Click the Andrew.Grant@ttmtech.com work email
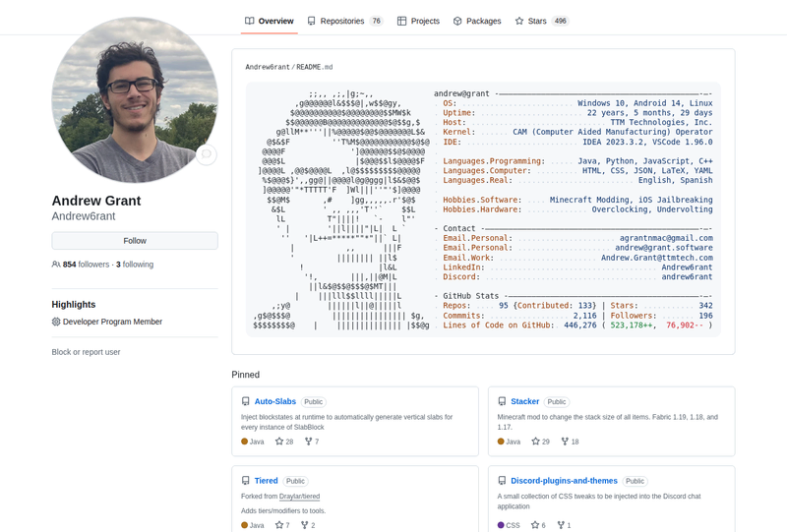Screen dimensions: 787x532 (x=657, y=258)
